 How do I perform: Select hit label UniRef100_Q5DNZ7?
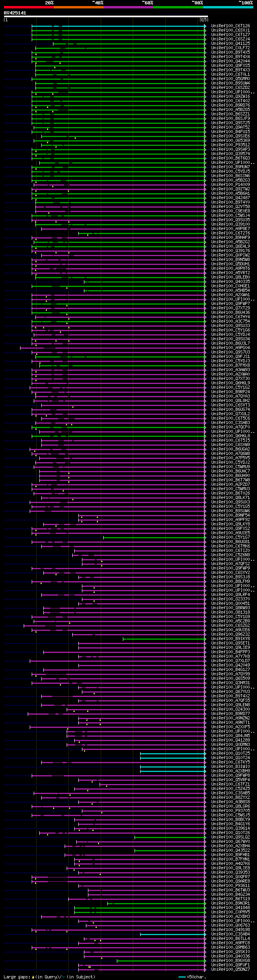(x=230, y=970)
